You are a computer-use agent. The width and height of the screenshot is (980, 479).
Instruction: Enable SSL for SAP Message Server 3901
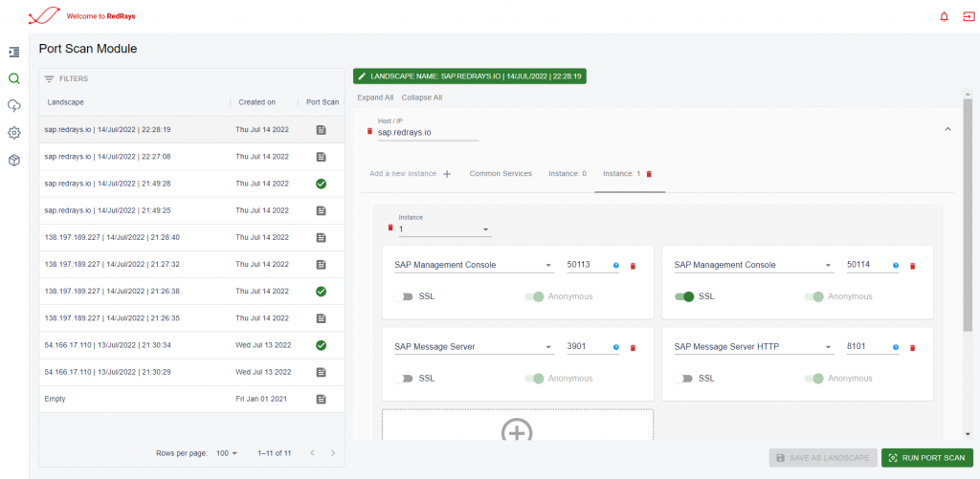404,379
